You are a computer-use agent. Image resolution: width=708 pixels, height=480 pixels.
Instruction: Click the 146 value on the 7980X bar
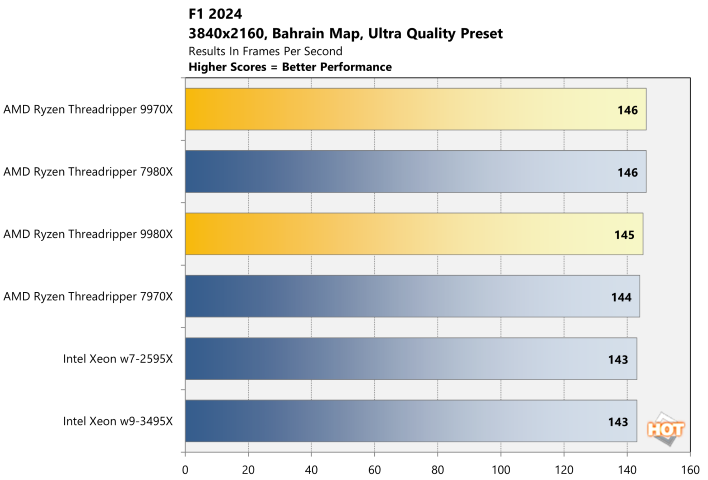[628, 172]
